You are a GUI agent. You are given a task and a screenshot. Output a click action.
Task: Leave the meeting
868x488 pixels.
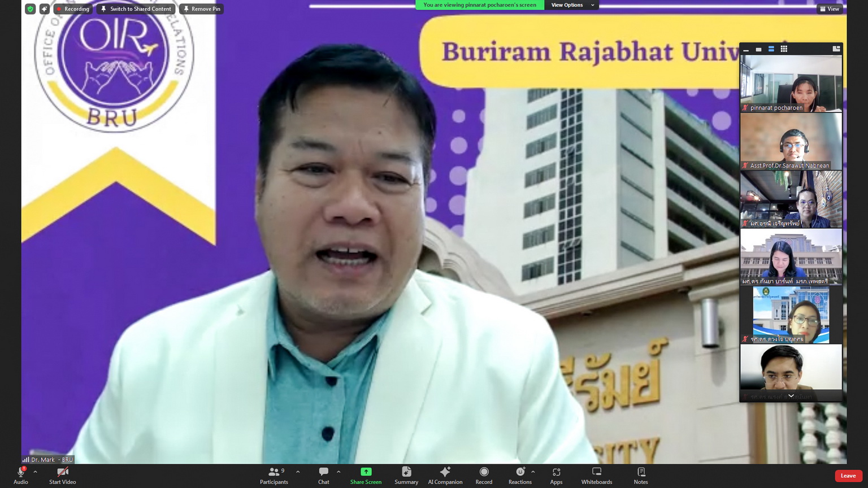pyautogui.click(x=848, y=476)
